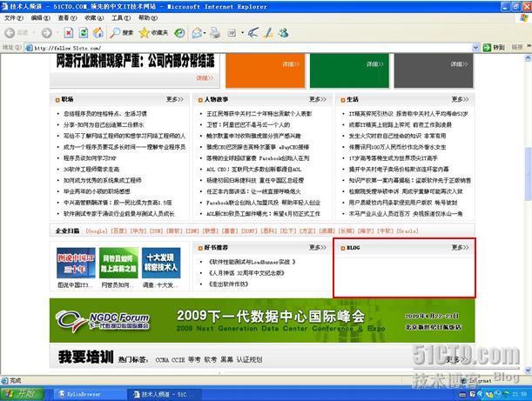
Task: Open article AOL CEO：互联网大多数创新都源自AOL
Action: tap(253, 169)
